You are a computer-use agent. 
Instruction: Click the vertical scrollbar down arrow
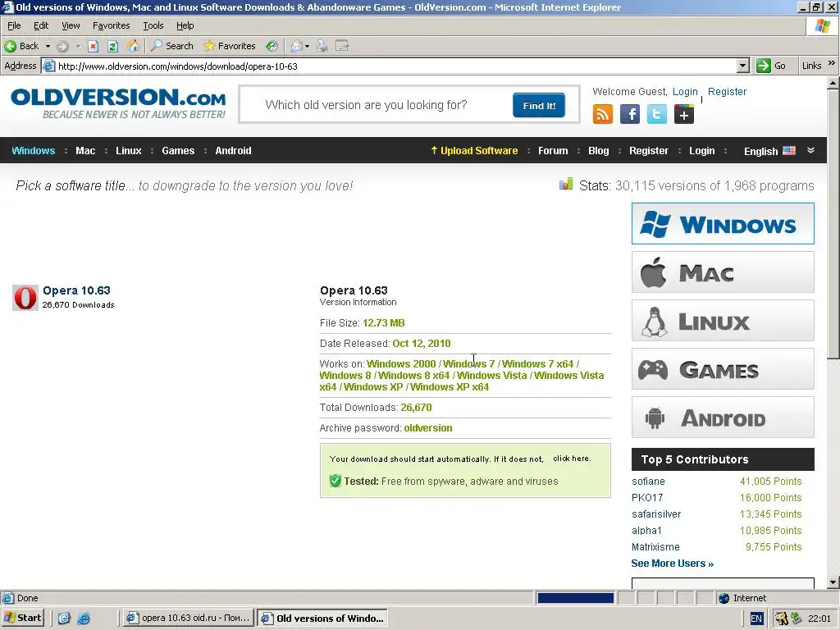[x=833, y=582]
